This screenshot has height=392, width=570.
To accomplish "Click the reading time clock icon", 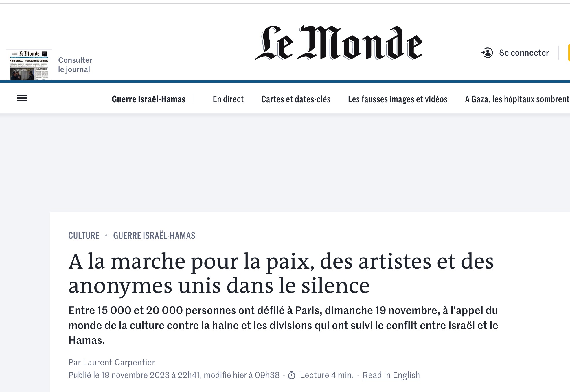I will tap(292, 376).
